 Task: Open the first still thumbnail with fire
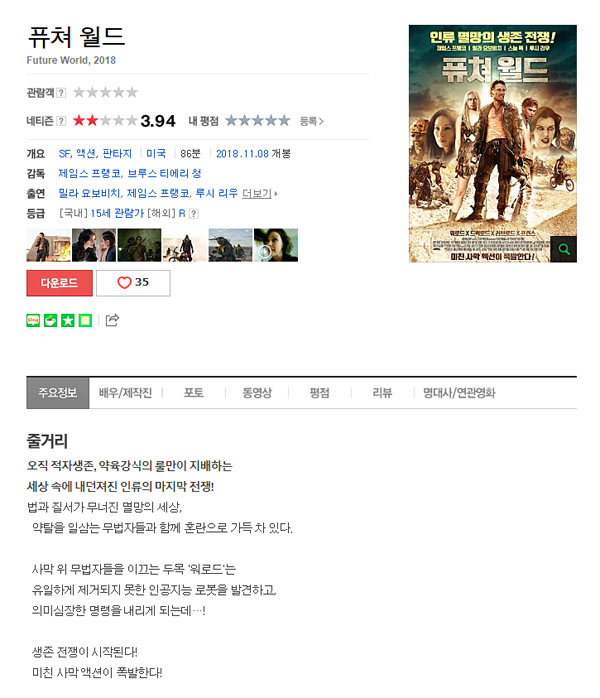click(x=49, y=245)
